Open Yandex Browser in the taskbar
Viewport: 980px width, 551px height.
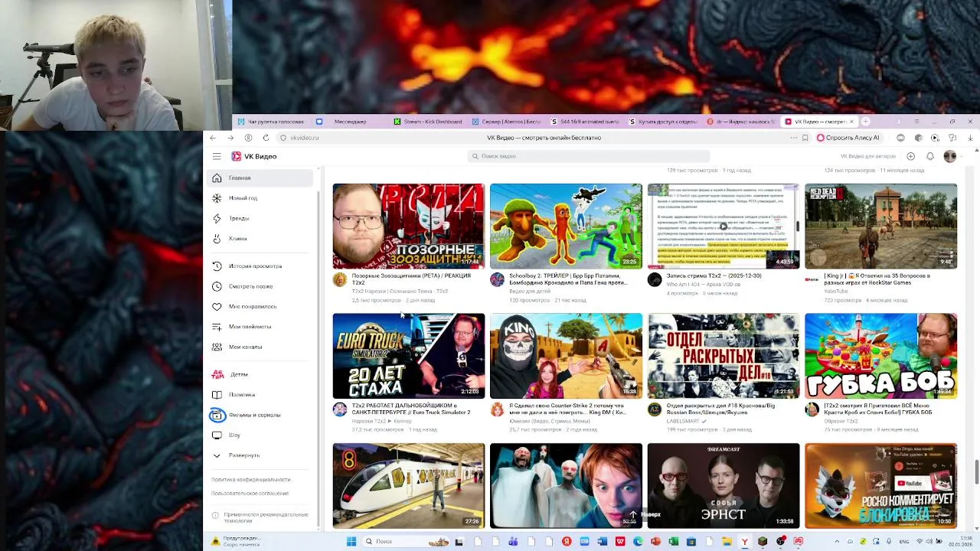(x=744, y=542)
